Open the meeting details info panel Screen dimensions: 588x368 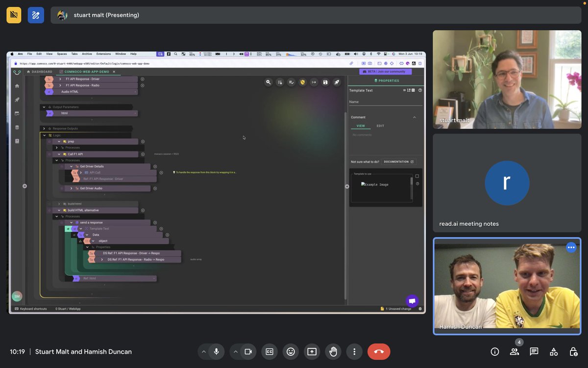[x=495, y=351]
